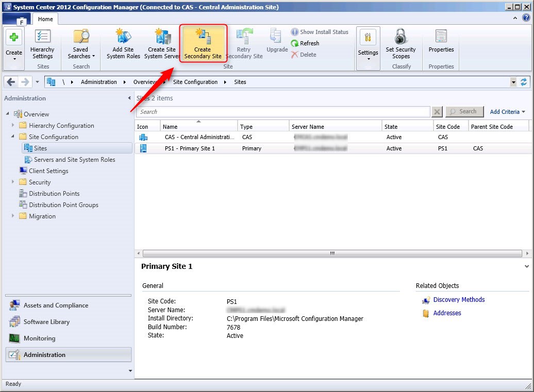Select the PS1 - Primary Site 1 row
This screenshot has height=392, width=534.
click(x=334, y=148)
